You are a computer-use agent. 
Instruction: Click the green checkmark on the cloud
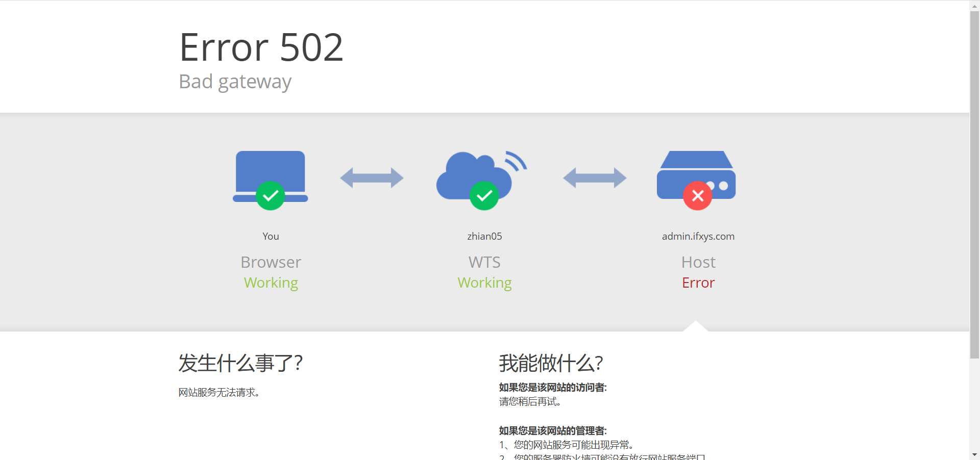coord(484,196)
